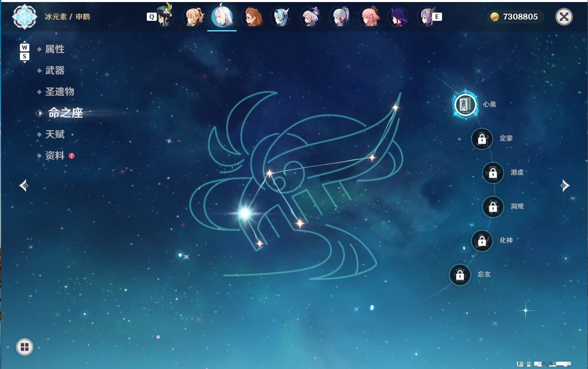The height and width of the screenshot is (369, 588).
Task: Select the locked 潜虚 constellation node
Action: 493,173
